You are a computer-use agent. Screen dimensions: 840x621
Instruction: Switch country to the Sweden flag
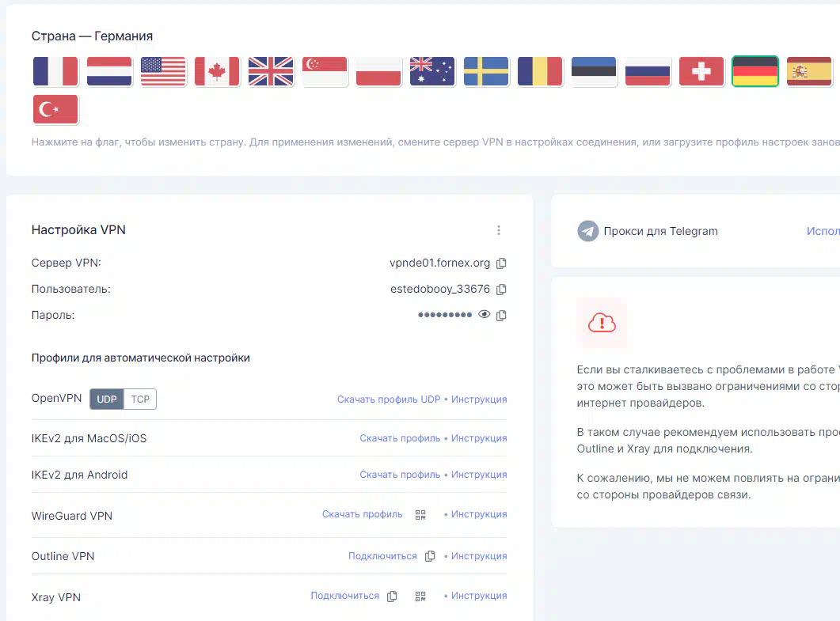486,71
